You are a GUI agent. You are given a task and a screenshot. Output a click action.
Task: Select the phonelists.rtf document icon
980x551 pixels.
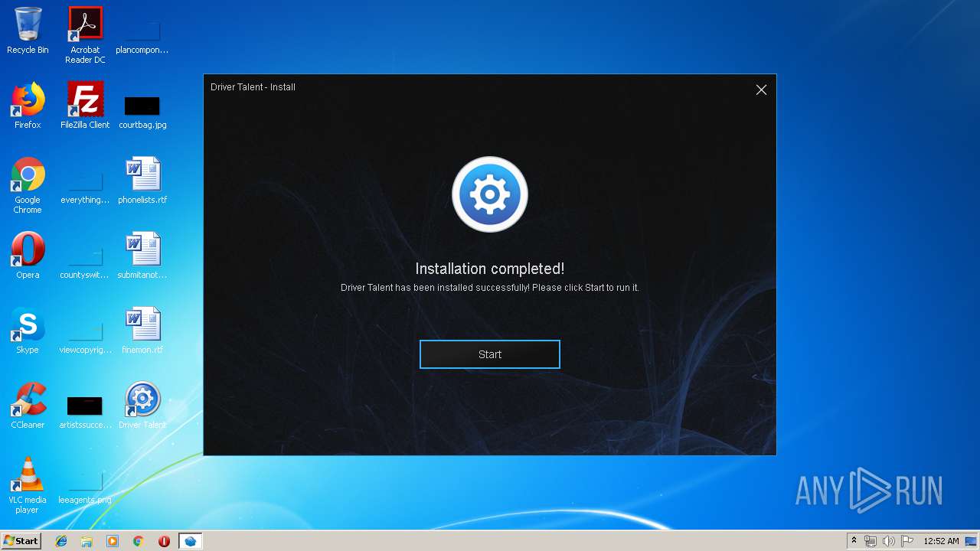pos(142,181)
